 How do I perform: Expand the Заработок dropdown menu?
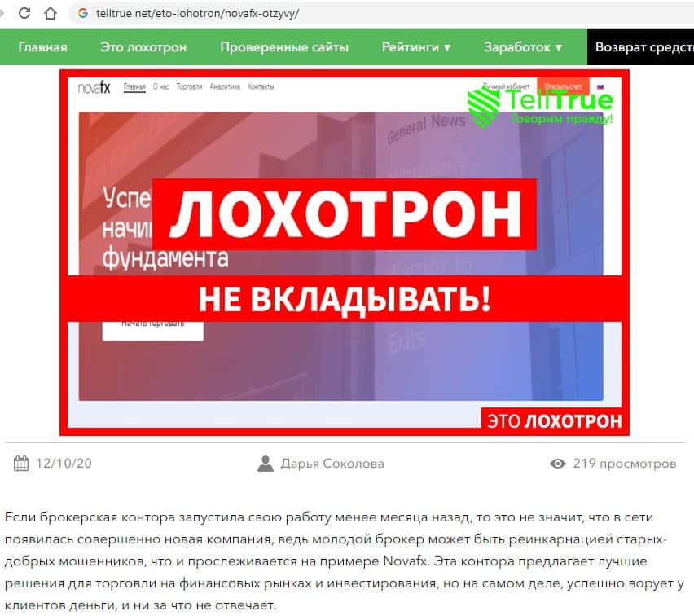[523, 47]
